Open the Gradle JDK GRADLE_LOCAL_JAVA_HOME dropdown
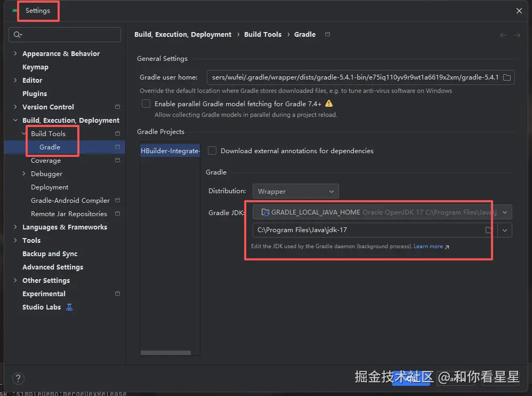Image resolution: width=532 pixels, height=396 pixels. [x=382, y=212]
